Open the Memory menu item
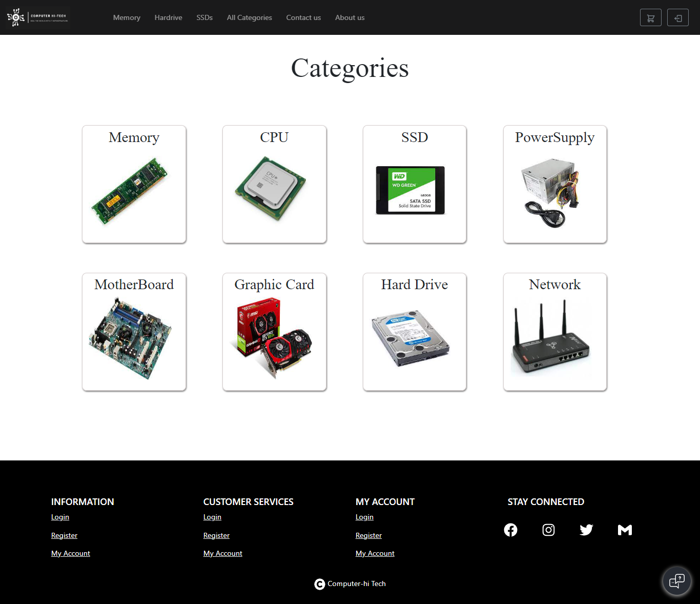 pos(127,17)
